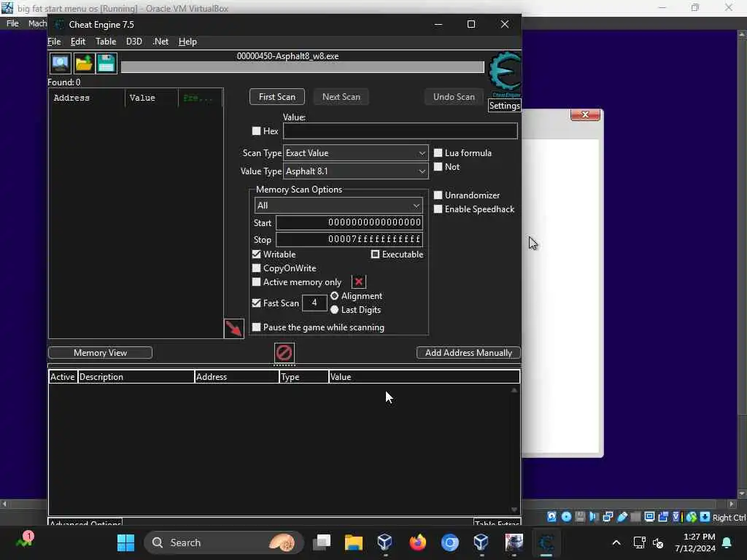747x560 pixels.
Task: Click VirtualBox hard disk status icon
Action: [x=551, y=517]
